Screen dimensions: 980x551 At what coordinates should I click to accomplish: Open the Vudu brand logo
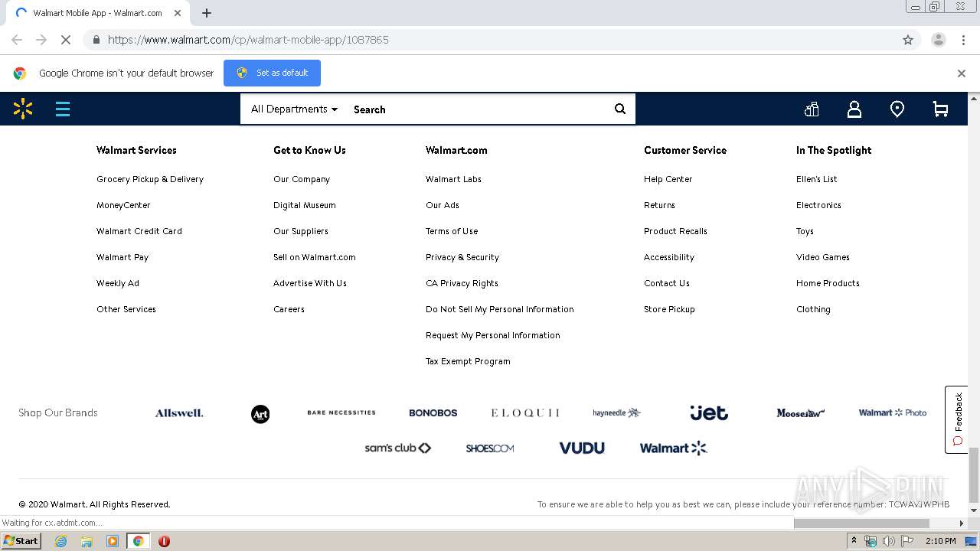click(582, 448)
